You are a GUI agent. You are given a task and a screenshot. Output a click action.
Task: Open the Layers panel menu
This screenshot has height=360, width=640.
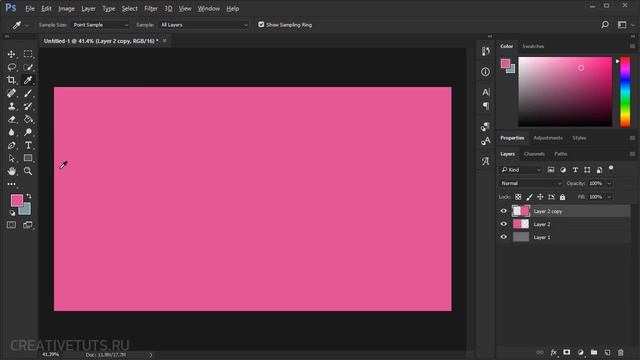[x=632, y=154]
